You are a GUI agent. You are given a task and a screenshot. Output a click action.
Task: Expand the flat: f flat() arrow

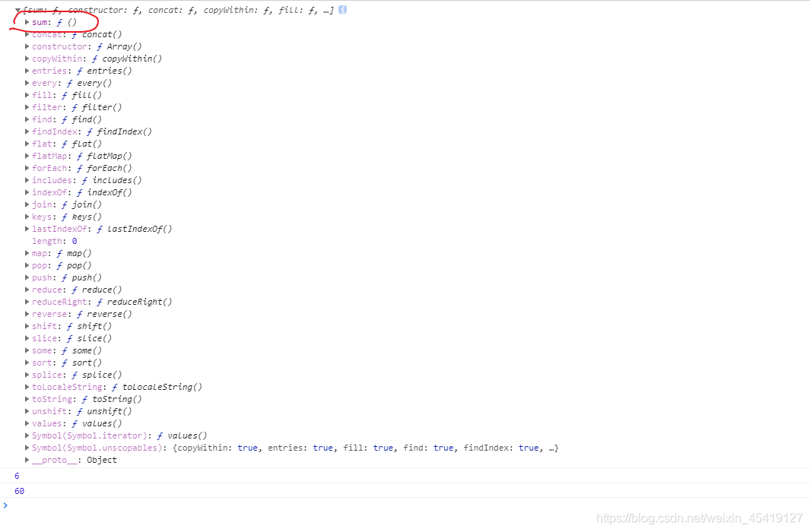tap(27, 144)
